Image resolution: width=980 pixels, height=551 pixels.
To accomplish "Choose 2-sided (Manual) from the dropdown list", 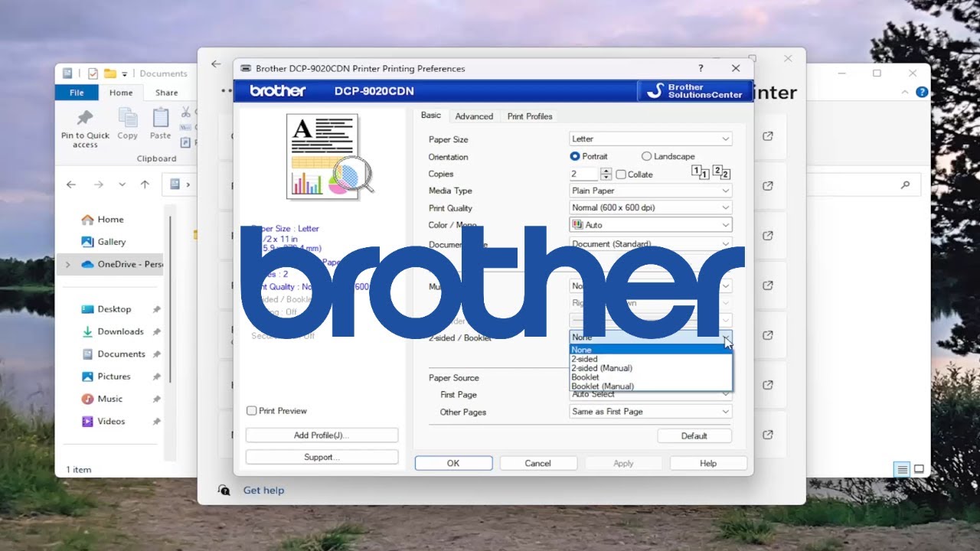I will tap(602, 368).
